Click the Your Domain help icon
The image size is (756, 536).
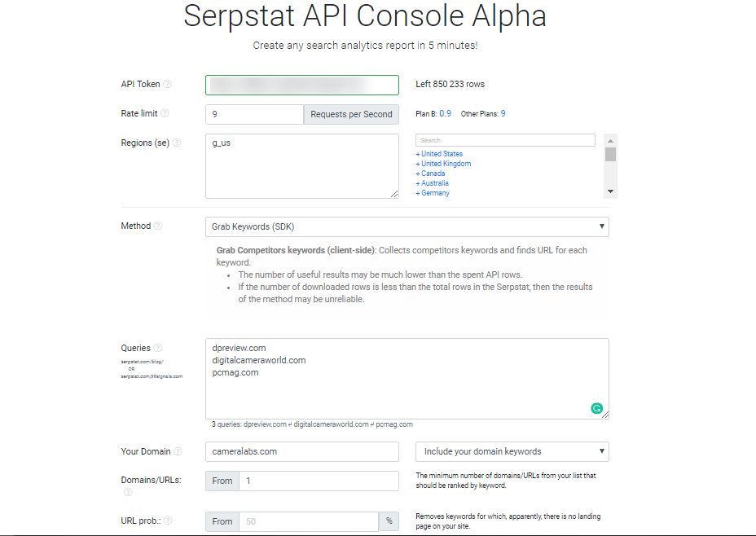[178, 451]
